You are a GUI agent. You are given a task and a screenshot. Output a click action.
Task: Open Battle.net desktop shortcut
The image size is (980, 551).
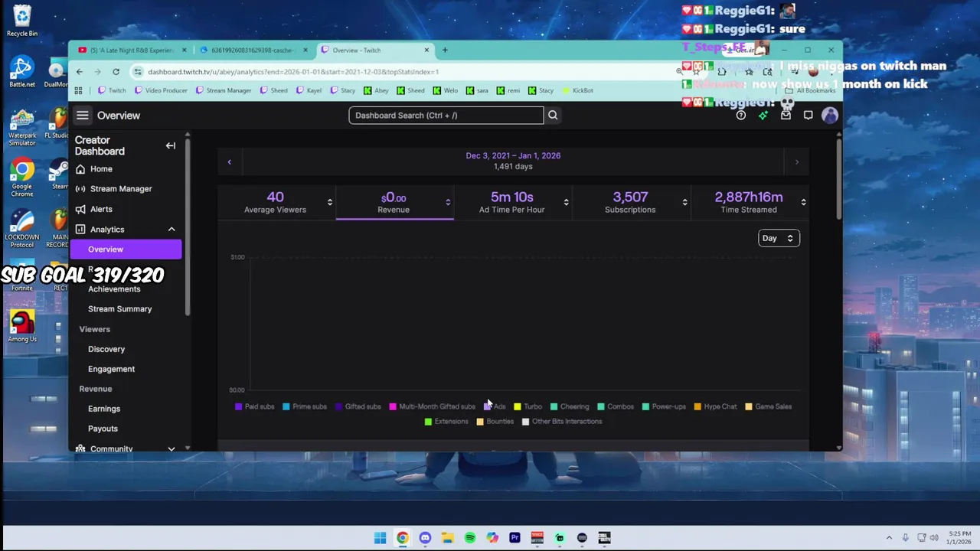click(x=22, y=71)
